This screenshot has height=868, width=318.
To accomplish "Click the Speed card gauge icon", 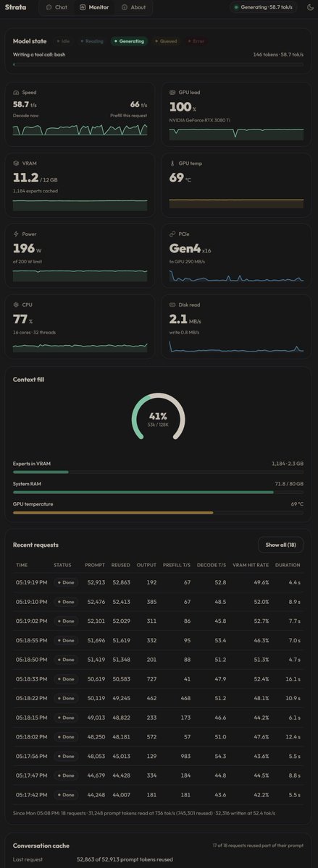I will tap(17, 93).
